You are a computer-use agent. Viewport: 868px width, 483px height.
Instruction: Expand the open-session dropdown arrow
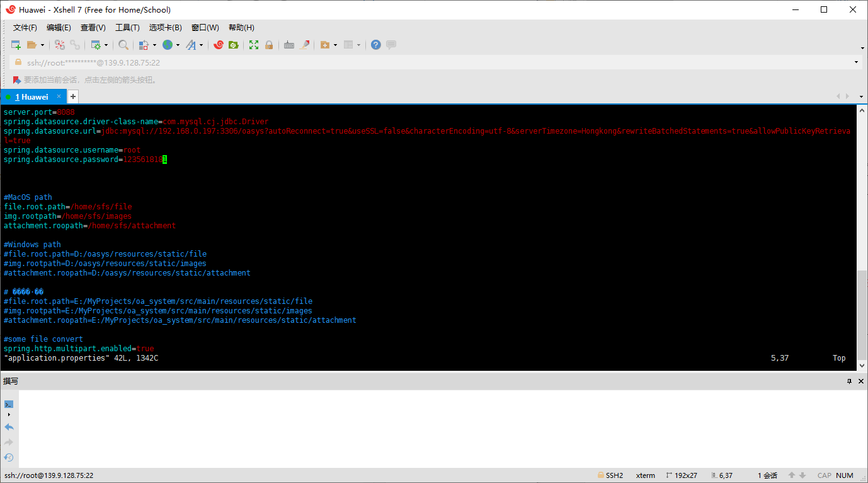tap(42, 45)
